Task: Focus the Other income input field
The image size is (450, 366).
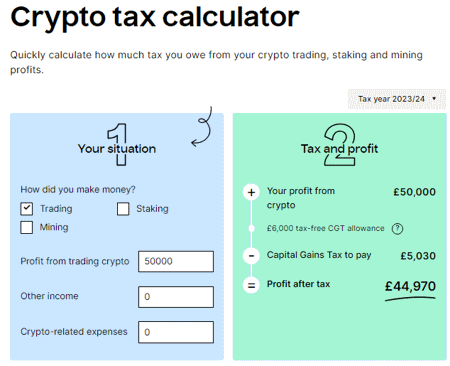Action: pos(176,297)
